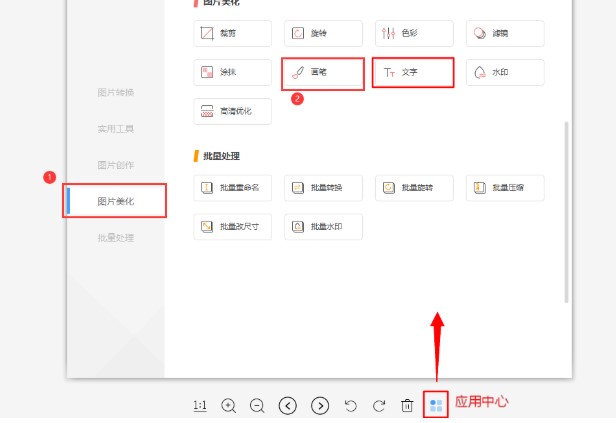
Task: Open the 裁剪 crop tool
Action: click(x=232, y=33)
